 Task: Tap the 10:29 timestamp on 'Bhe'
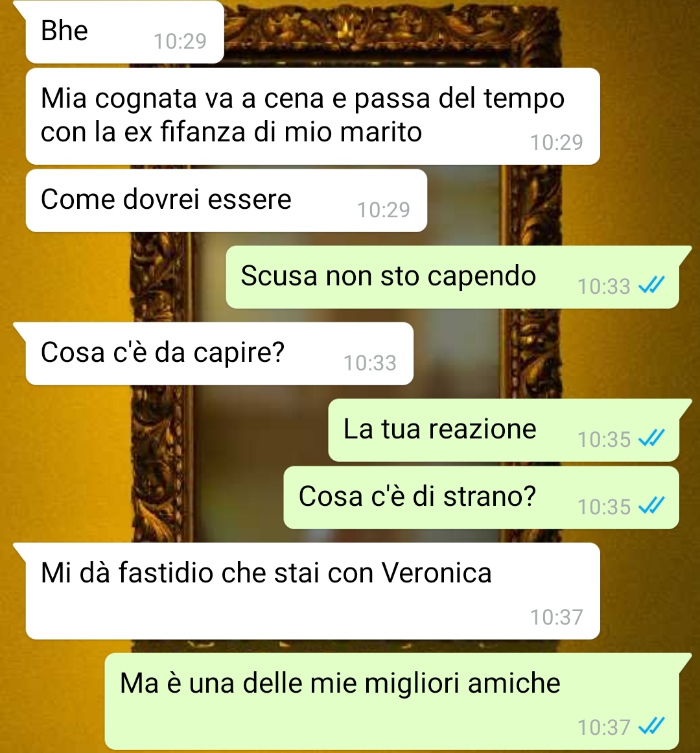(180, 42)
